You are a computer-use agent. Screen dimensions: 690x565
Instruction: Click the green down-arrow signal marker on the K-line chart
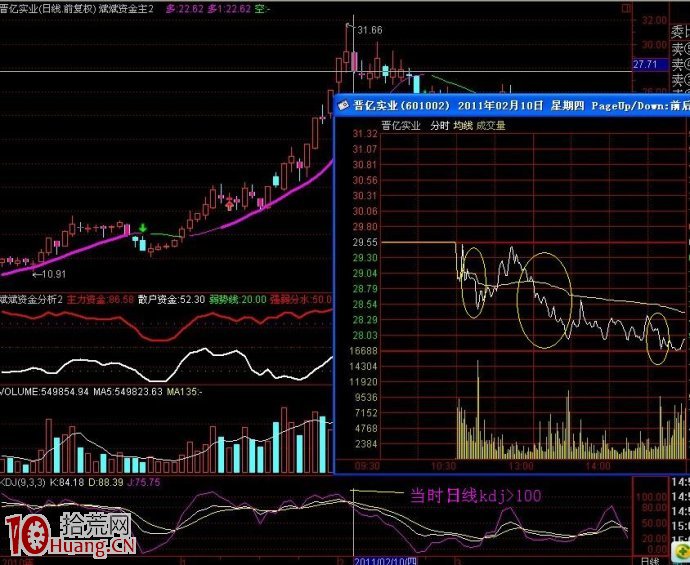point(143,228)
